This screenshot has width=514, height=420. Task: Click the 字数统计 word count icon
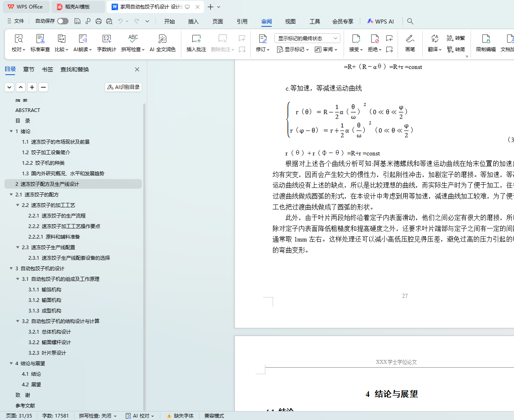pos(106,43)
